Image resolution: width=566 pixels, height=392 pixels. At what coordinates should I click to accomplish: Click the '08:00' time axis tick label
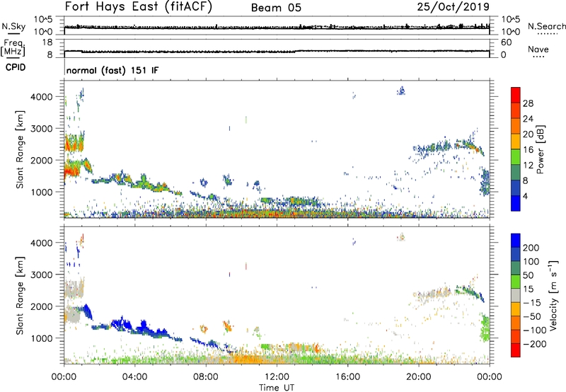pos(206,377)
